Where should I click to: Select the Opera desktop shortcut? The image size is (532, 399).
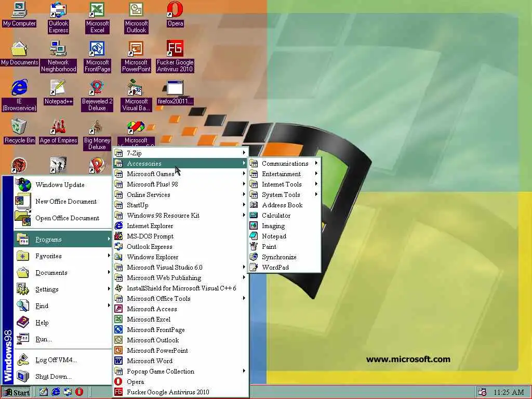(175, 15)
